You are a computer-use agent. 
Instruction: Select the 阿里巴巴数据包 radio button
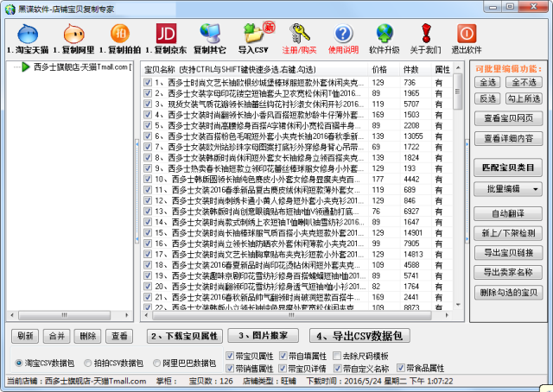click(x=156, y=363)
